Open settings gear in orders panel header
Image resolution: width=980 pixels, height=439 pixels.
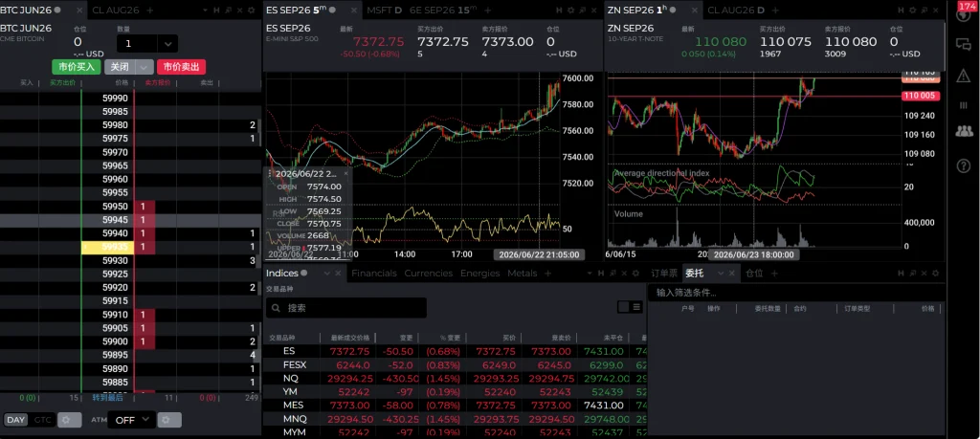pos(935,273)
